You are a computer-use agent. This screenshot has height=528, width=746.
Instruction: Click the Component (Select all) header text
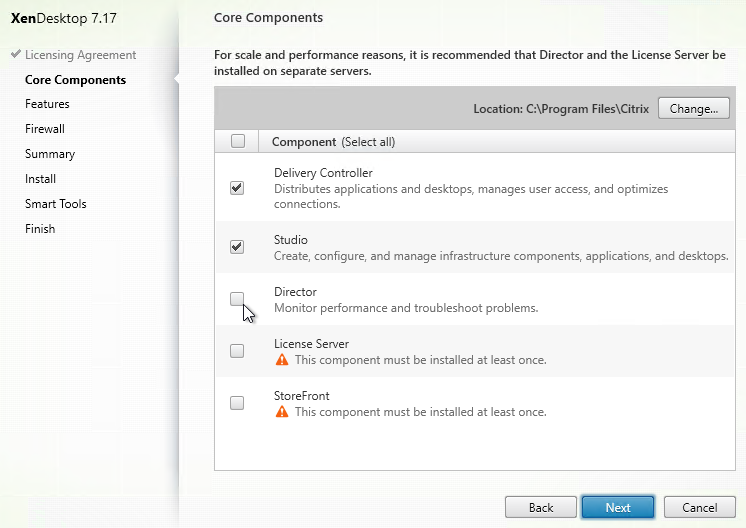[x=334, y=142]
